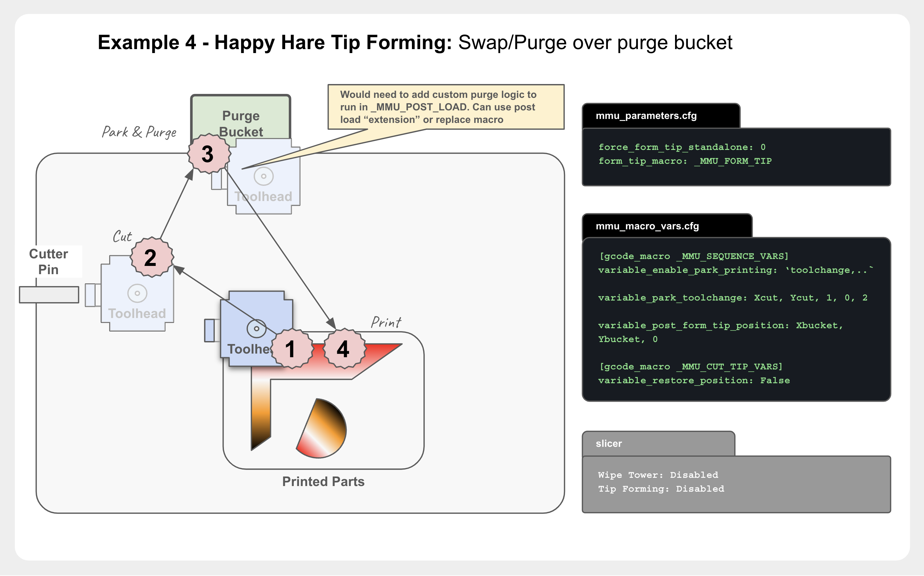Click the slicer tab header
Screen dimensions: 924x576
[x=658, y=444]
